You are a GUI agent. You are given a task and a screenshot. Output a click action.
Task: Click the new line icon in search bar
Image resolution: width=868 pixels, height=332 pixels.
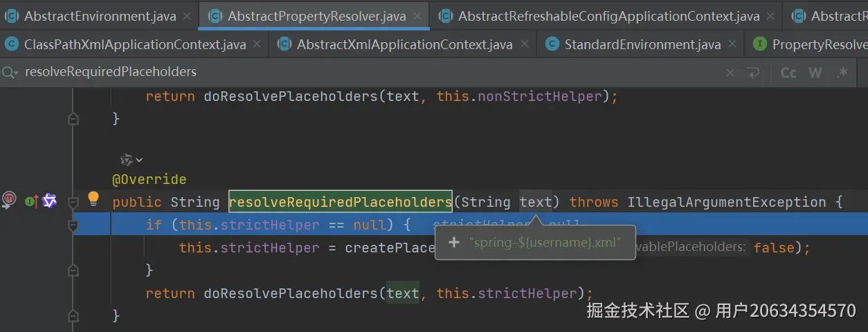(753, 73)
